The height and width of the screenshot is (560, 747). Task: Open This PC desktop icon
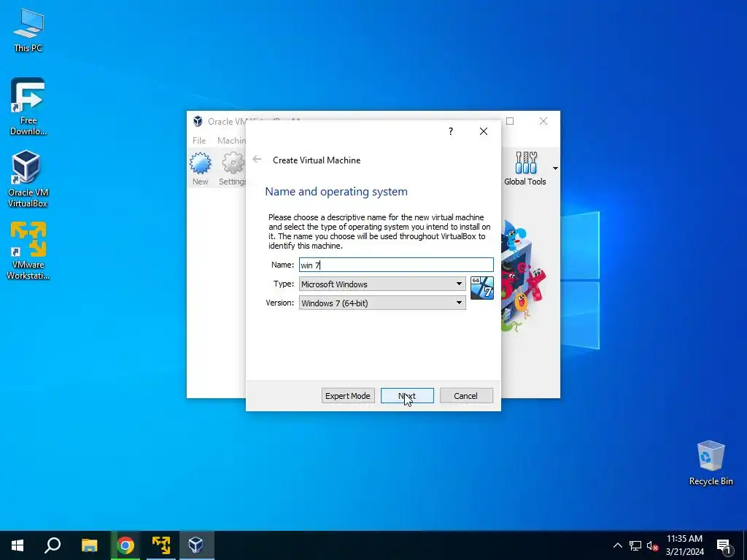28,31
